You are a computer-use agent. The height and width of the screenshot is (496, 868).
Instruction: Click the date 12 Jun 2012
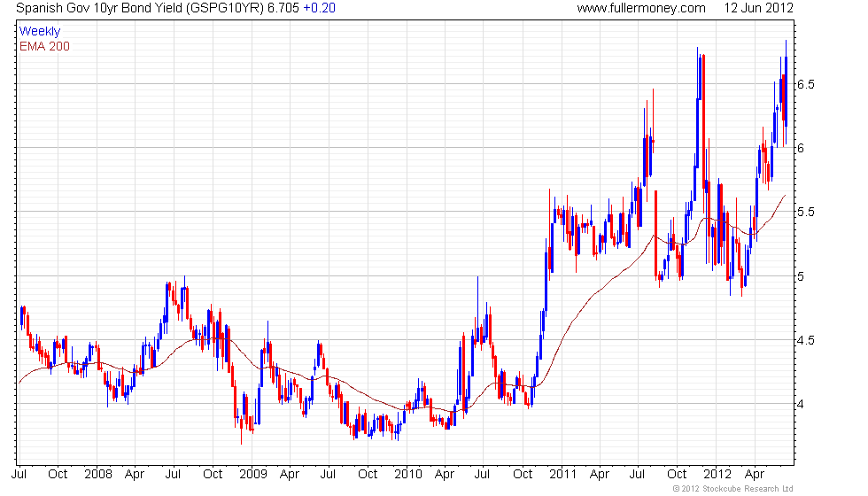(x=759, y=8)
